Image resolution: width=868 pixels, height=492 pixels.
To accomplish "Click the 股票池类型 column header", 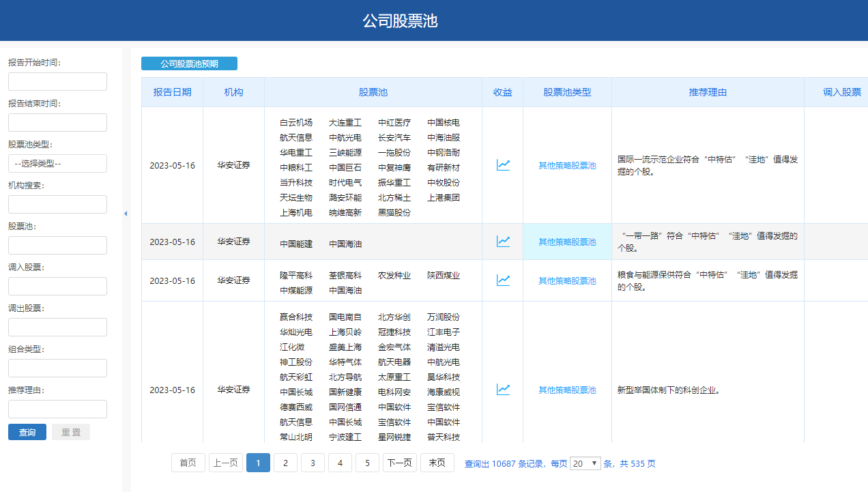I will click(x=567, y=92).
